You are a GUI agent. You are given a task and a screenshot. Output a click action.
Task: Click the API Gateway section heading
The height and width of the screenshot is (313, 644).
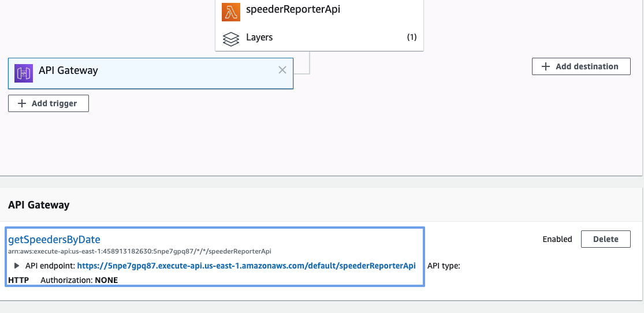pyautogui.click(x=39, y=205)
